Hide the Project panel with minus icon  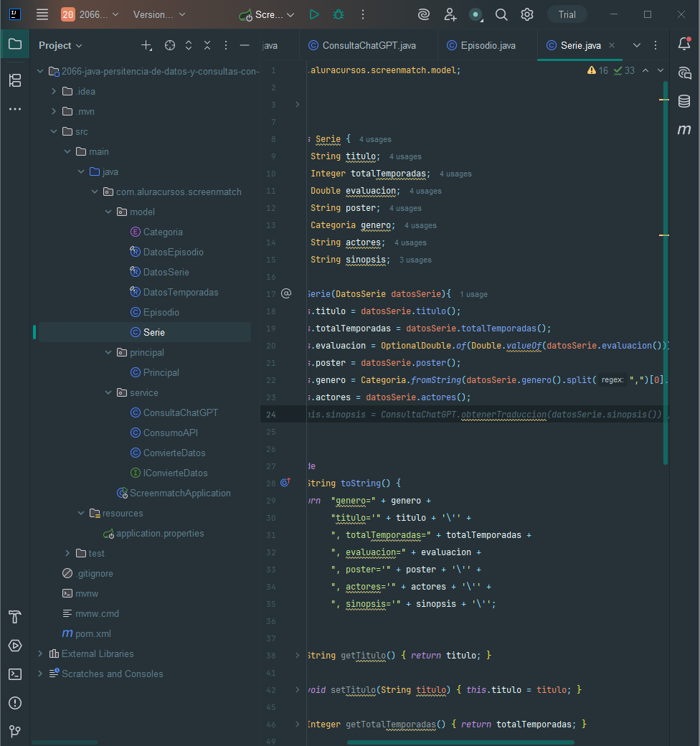click(x=245, y=45)
